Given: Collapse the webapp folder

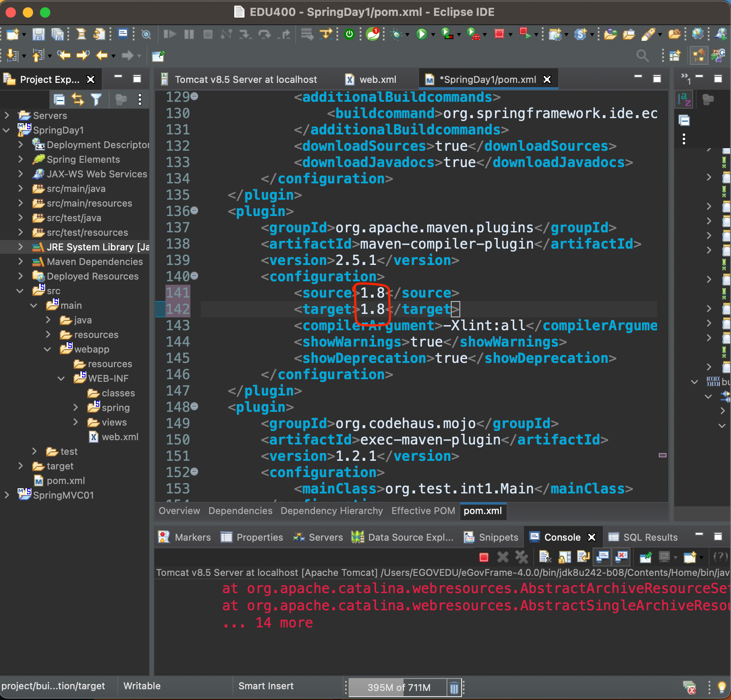Looking at the screenshot, I should (x=48, y=349).
